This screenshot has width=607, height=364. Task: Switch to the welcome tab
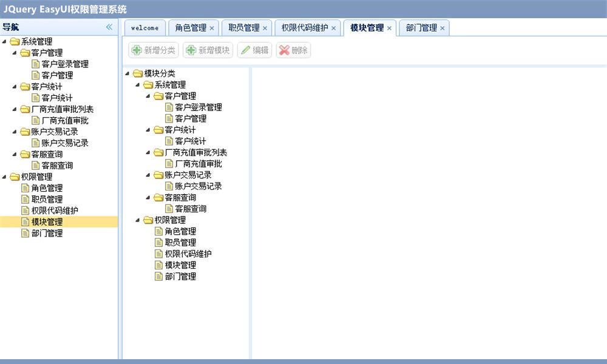(x=145, y=28)
